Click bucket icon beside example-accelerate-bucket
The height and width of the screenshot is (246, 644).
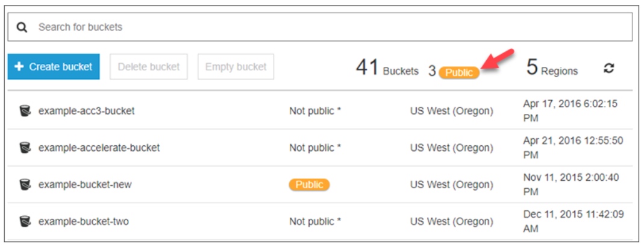pos(25,148)
